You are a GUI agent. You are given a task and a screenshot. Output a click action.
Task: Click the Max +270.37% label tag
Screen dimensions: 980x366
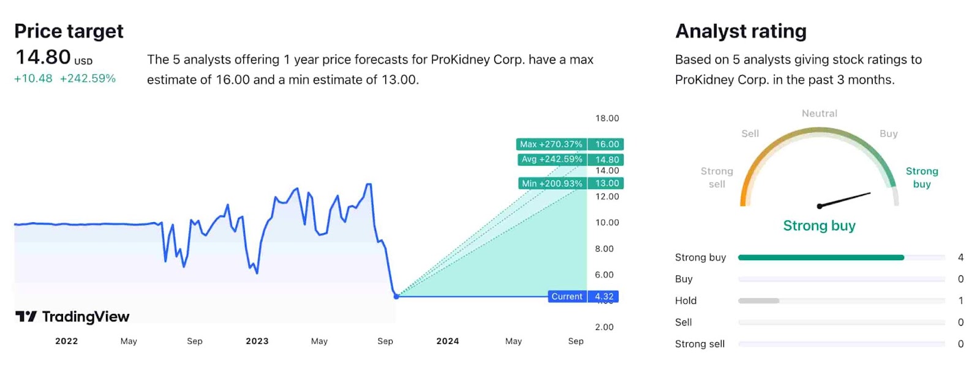551,144
